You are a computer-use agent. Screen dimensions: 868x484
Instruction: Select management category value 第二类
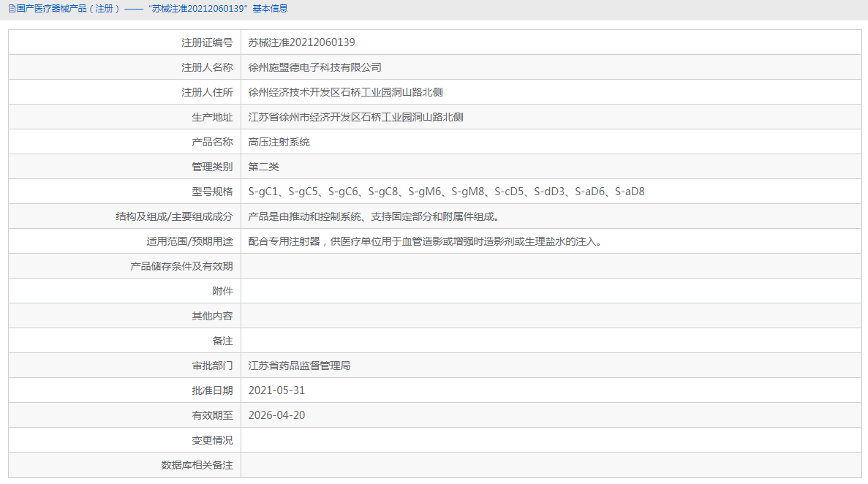263,167
